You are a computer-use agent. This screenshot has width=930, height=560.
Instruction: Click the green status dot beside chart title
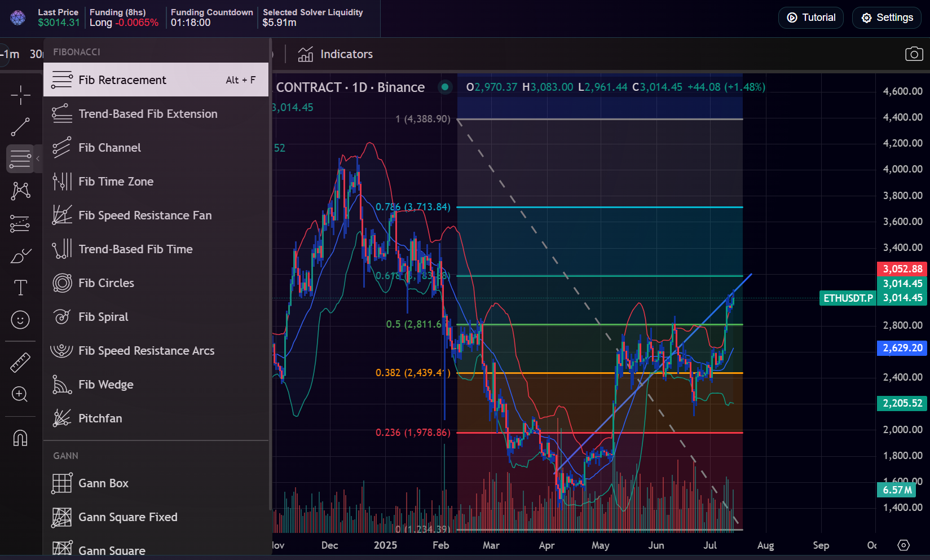446,87
